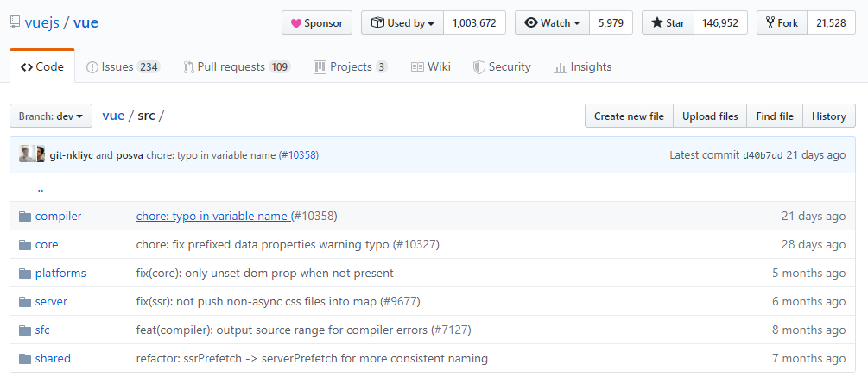Open the vue repository title link
Screen dimensions: 868x390
(86, 22)
